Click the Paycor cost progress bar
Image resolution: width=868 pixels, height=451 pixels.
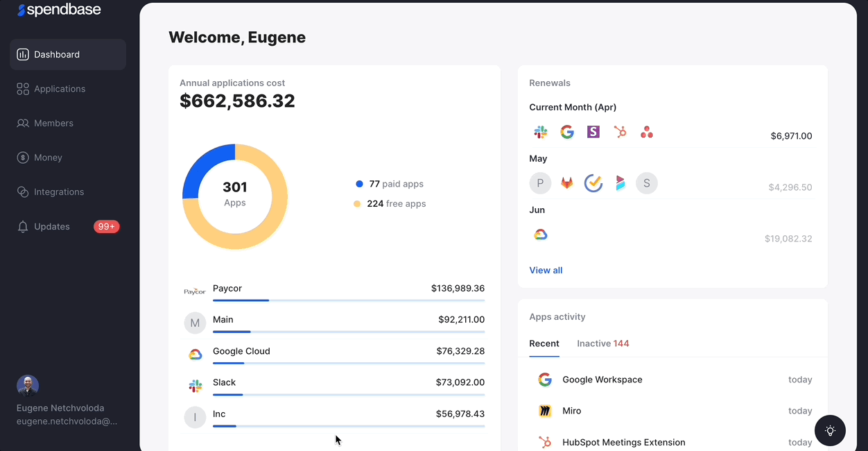coord(349,300)
